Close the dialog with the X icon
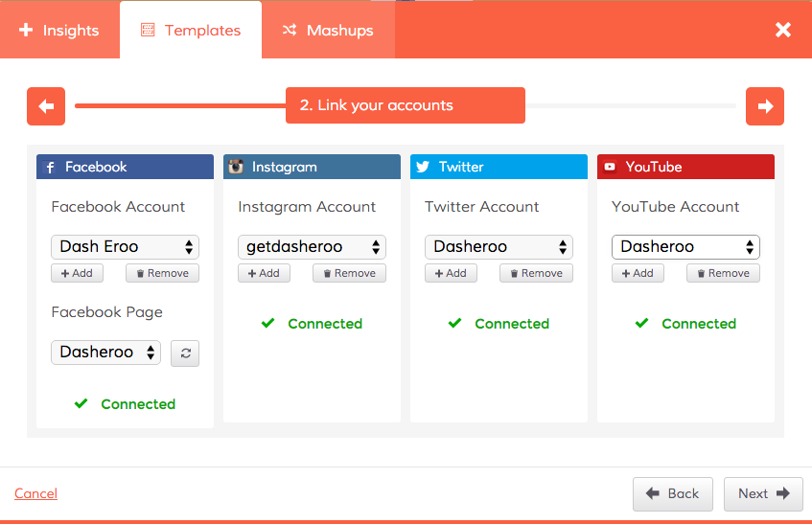 click(x=783, y=30)
